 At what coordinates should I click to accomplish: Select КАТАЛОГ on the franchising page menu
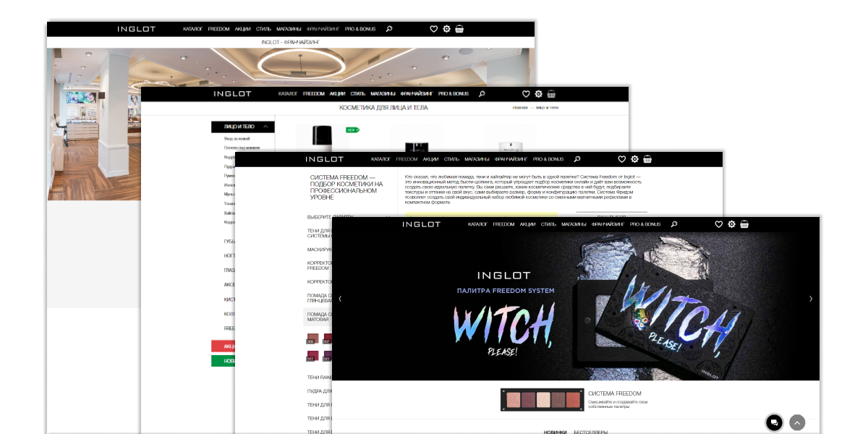192,29
